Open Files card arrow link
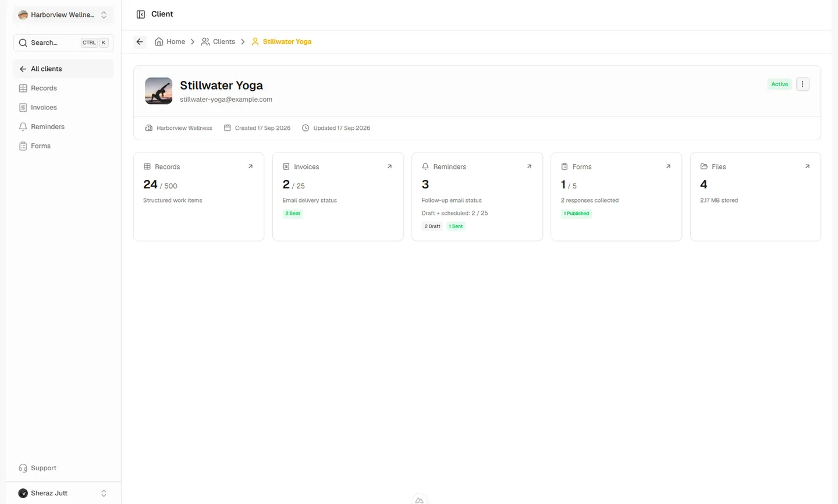 click(807, 166)
